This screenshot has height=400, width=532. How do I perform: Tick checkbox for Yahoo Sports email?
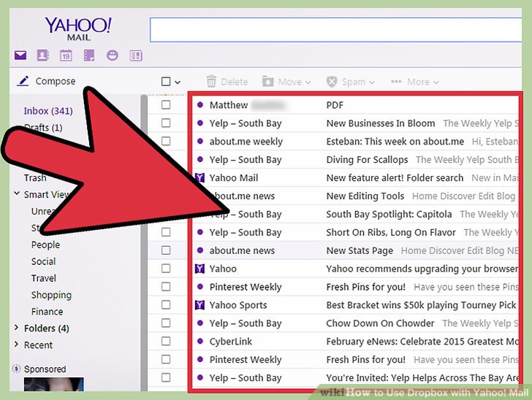166,305
